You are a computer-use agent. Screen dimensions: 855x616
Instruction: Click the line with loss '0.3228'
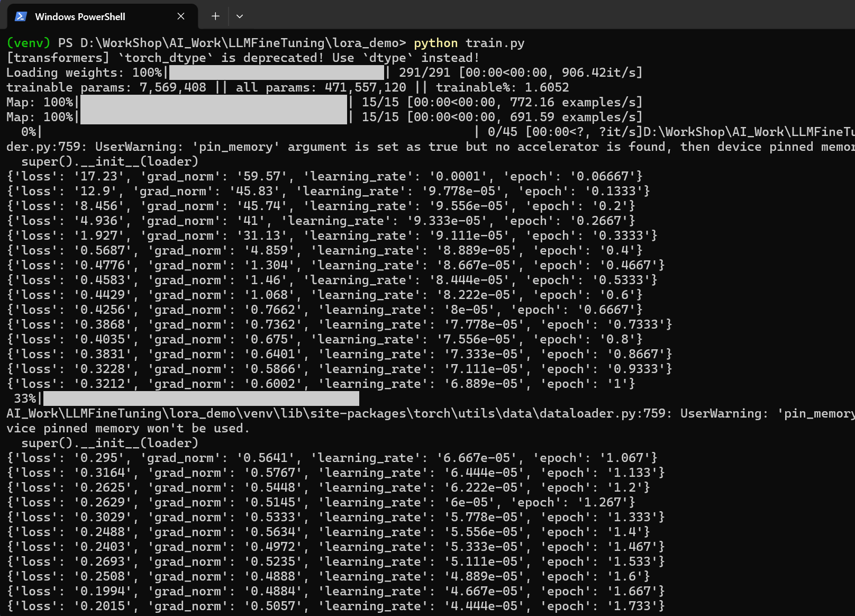coord(340,369)
